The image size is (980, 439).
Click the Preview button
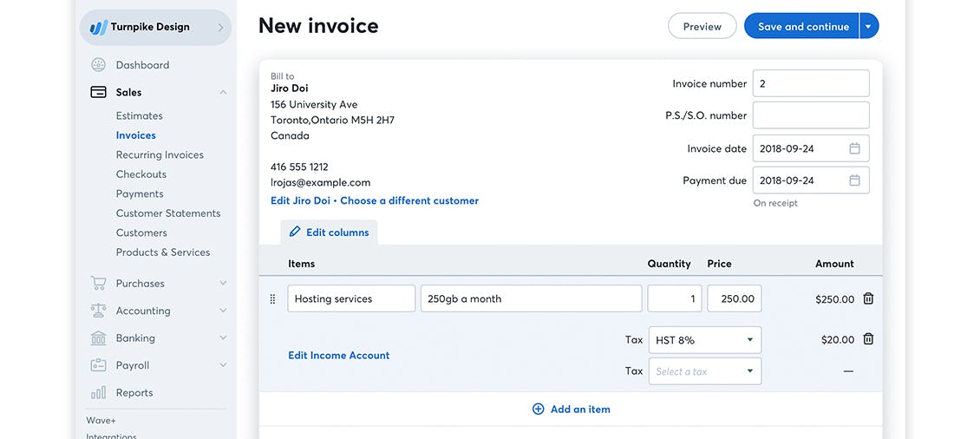coord(702,26)
